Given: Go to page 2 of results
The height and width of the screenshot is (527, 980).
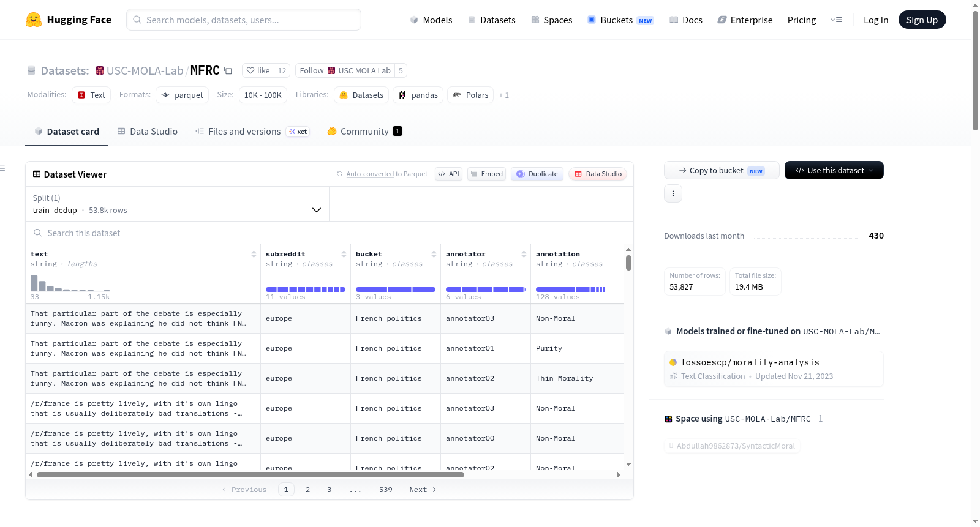Looking at the screenshot, I should 307,490.
